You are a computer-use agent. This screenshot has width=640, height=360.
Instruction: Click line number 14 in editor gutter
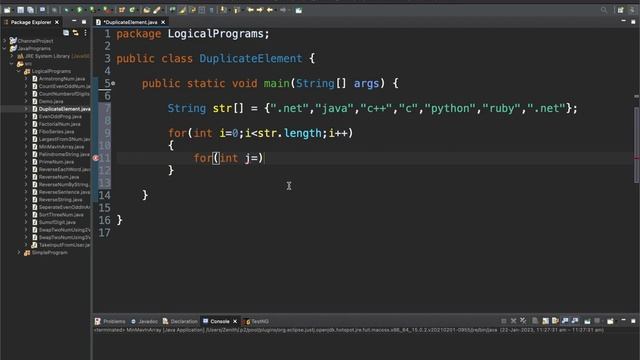[x=104, y=195]
